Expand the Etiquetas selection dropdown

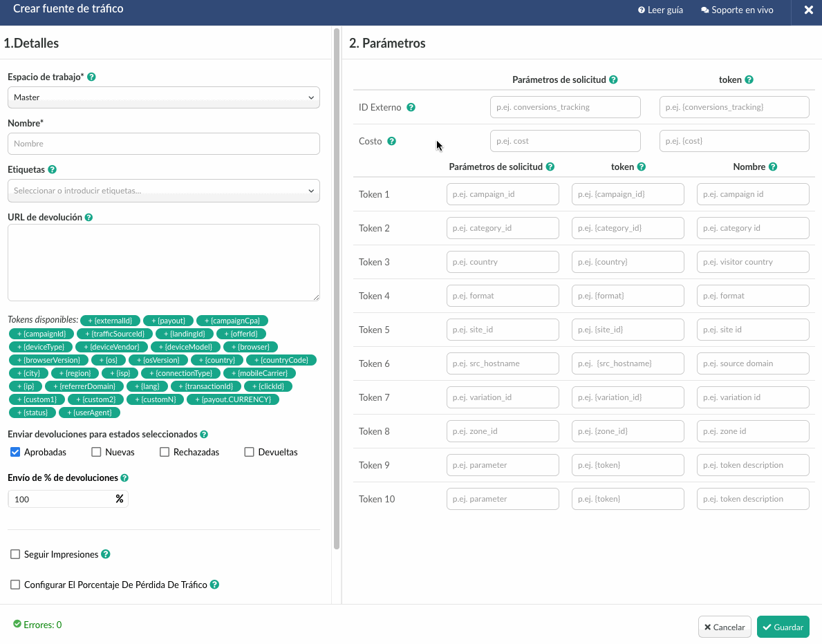tap(163, 191)
